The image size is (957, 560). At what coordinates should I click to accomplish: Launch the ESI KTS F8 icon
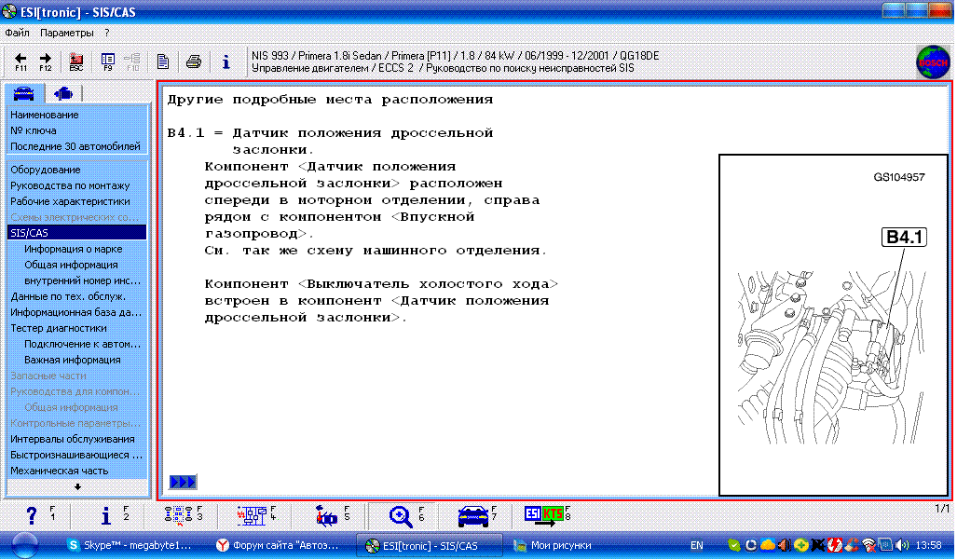pos(543,516)
